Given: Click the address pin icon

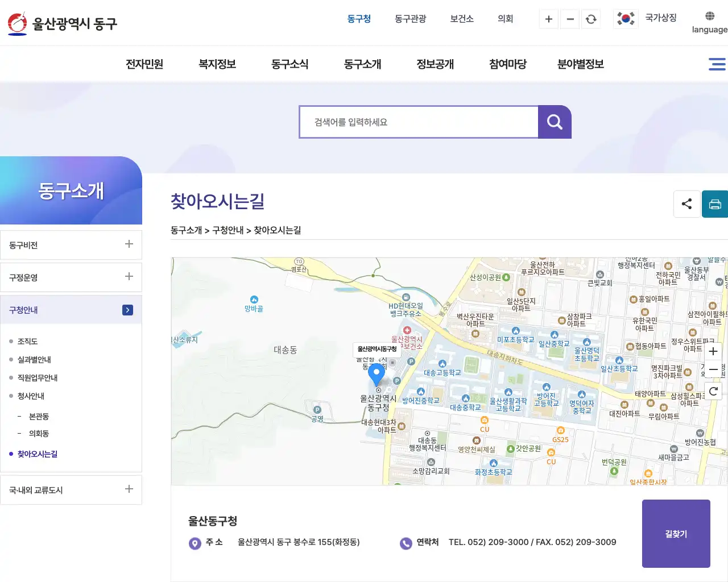Looking at the screenshot, I should [195, 543].
